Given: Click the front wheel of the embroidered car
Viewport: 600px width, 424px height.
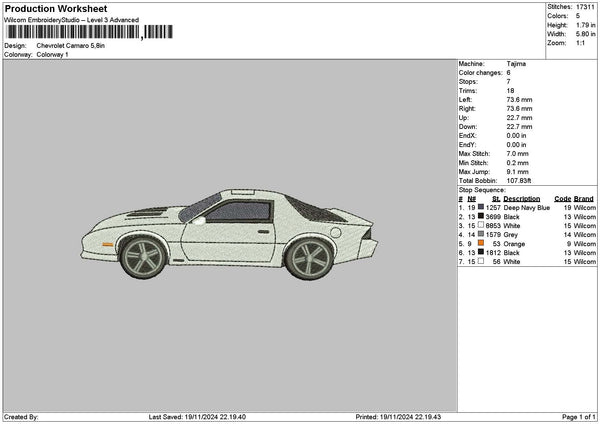Looking at the screenshot, I should click(x=144, y=259).
